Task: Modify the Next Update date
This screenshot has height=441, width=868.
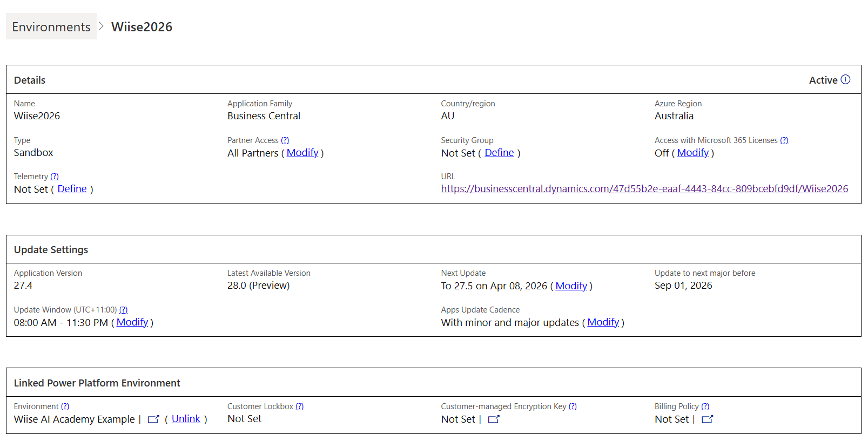Action: pyautogui.click(x=571, y=286)
